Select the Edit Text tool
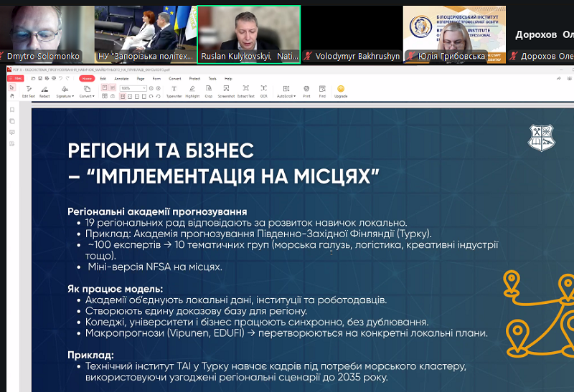The width and height of the screenshot is (574, 392). coord(29,92)
